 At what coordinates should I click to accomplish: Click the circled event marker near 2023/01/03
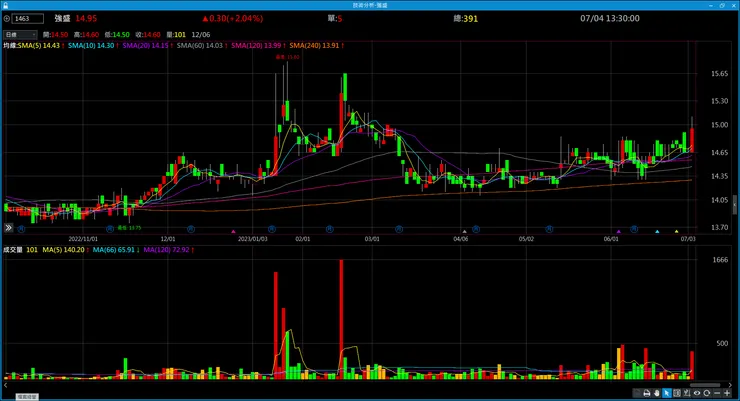[x=272, y=229]
